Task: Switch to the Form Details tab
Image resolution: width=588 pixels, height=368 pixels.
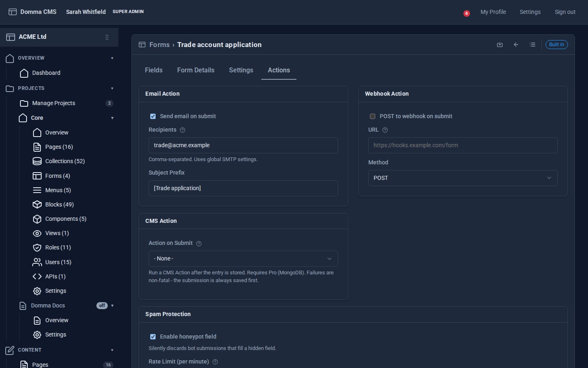Action: (x=196, y=70)
